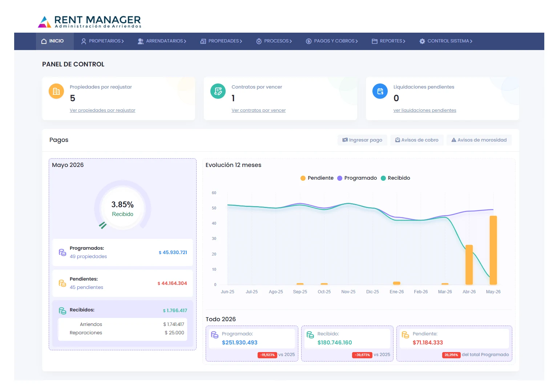Expand the PAGOS Y COBROS menu chevron
This screenshot has height=392, width=557.
(x=357, y=41)
